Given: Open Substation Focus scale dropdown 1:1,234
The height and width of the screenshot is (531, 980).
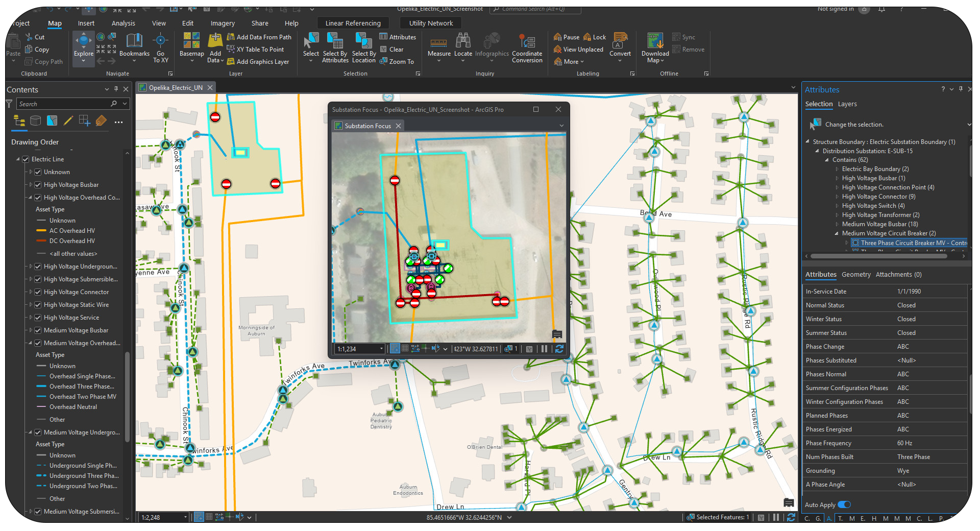Looking at the screenshot, I should [x=381, y=349].
